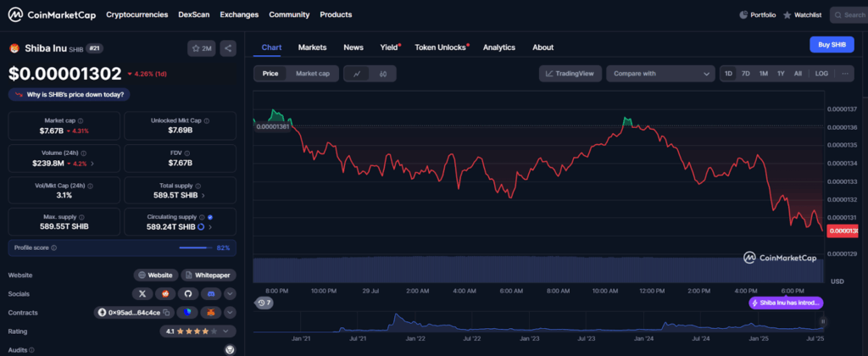The width and height of the screenshot is (868, 356).
Task: Click the Buy SHIB button
Action: pos(832,45)
